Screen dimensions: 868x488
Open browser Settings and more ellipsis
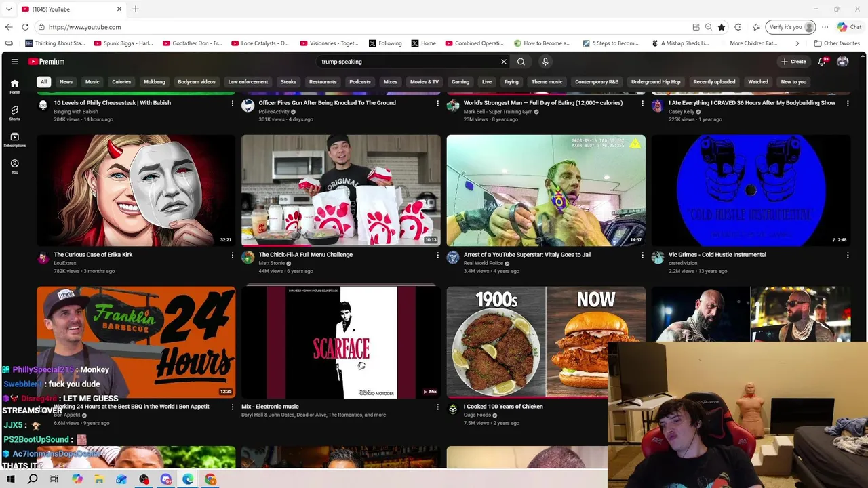pos(825,27)
